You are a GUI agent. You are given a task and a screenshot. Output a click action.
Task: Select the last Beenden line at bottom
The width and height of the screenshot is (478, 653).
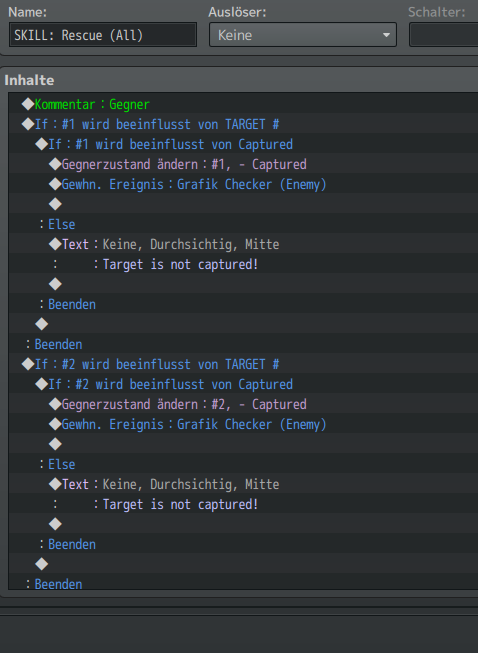point(243,581)
